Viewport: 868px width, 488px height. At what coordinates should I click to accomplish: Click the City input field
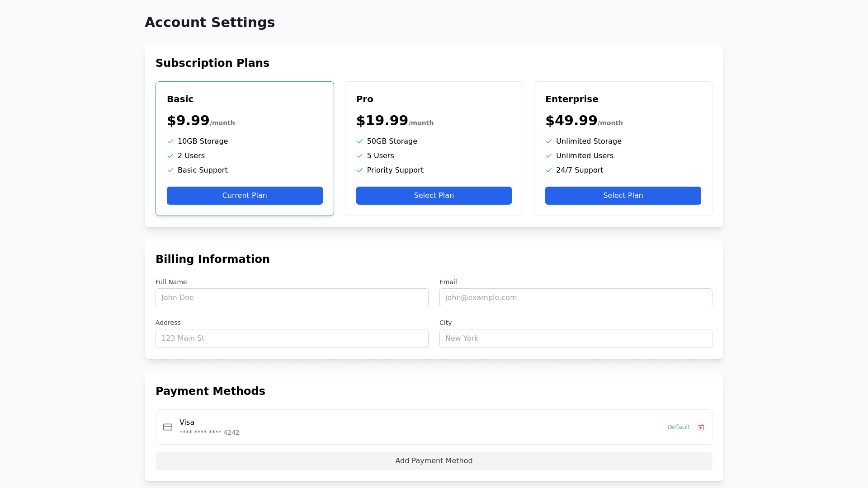576,338
